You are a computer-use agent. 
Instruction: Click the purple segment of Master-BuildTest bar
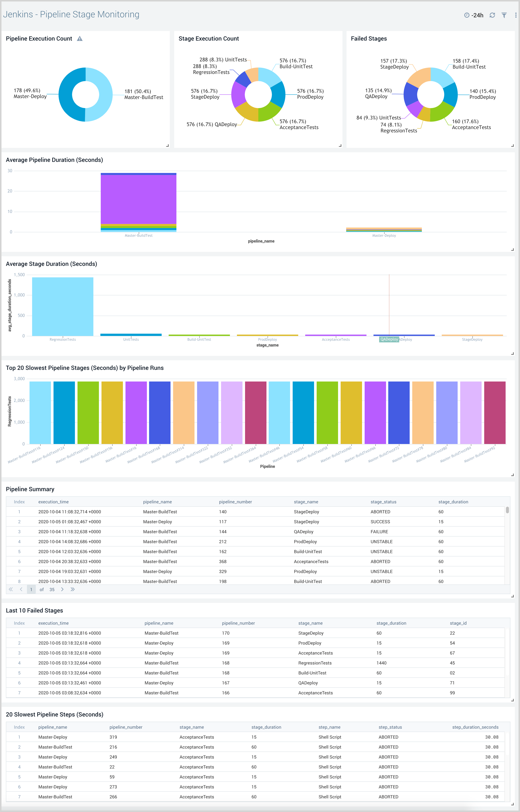click(x=138, y=199)
